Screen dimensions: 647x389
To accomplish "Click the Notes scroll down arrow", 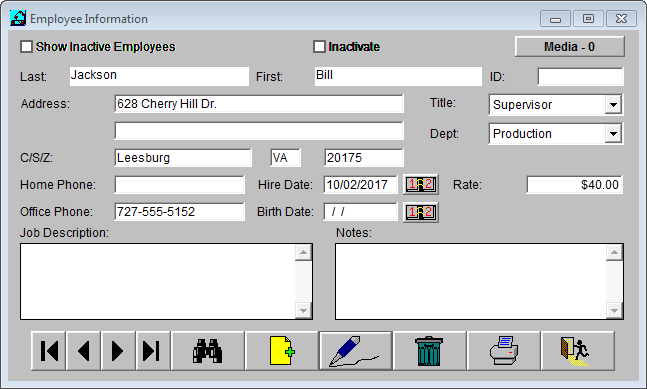I will click(x=614, y=311).
